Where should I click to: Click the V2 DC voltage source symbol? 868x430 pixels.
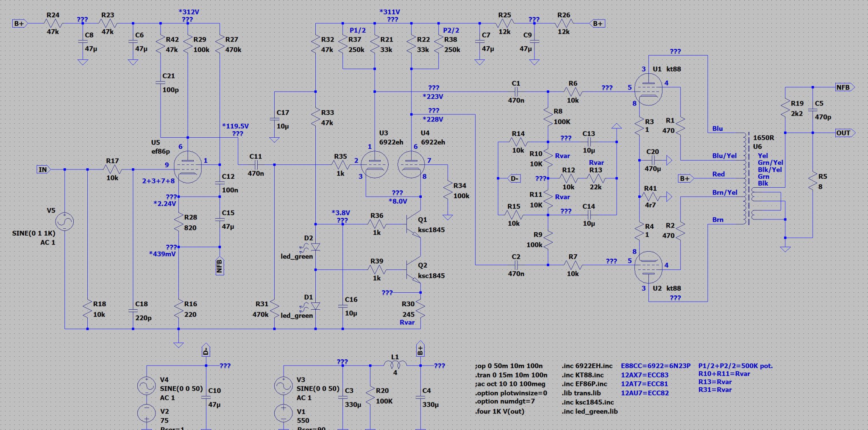146,413
